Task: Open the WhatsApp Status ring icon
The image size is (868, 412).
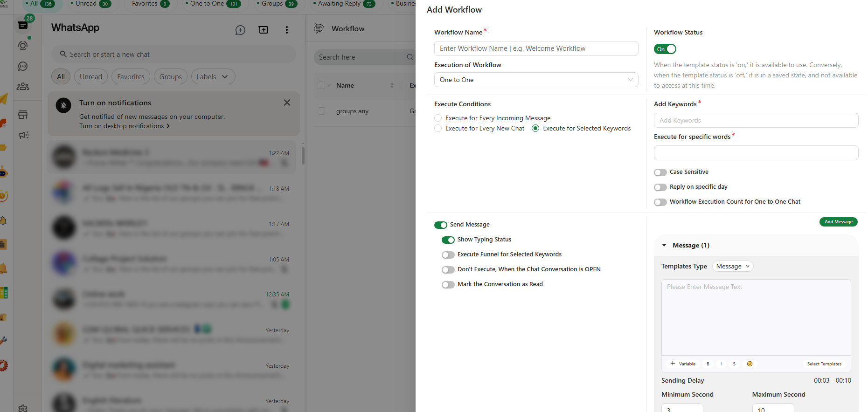Action: 23,45
